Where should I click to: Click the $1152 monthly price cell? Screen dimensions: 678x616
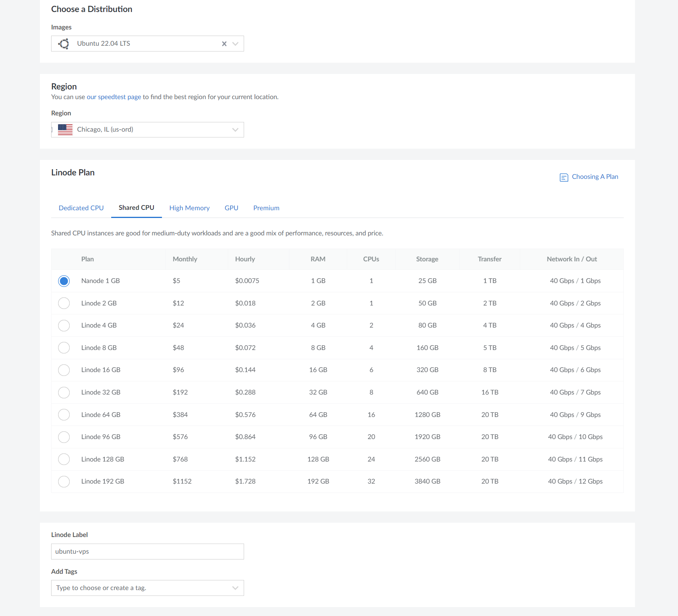point(182,481)
